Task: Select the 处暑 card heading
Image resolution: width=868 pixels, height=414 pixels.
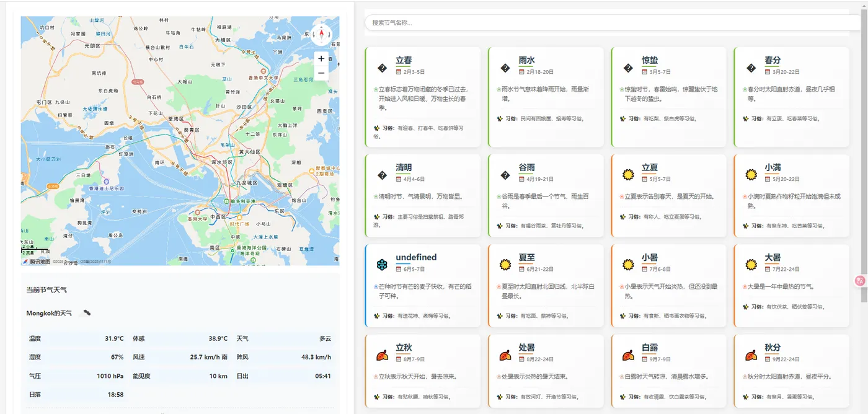Action: click(x=526, y=347)
